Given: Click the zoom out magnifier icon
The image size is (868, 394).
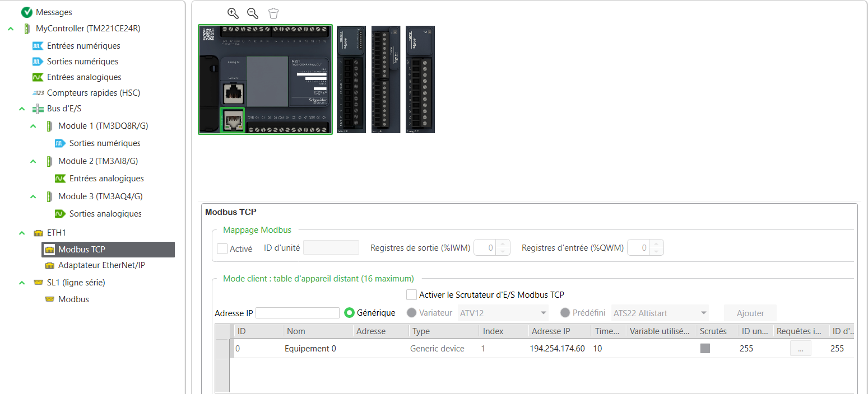Looking at the screenshot, I should pos(253,13).
